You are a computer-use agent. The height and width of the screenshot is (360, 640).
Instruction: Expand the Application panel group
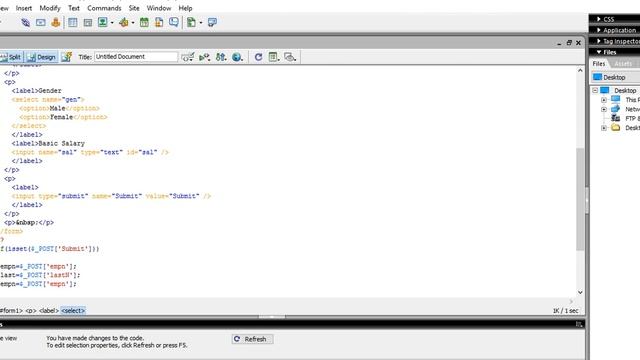599,30
